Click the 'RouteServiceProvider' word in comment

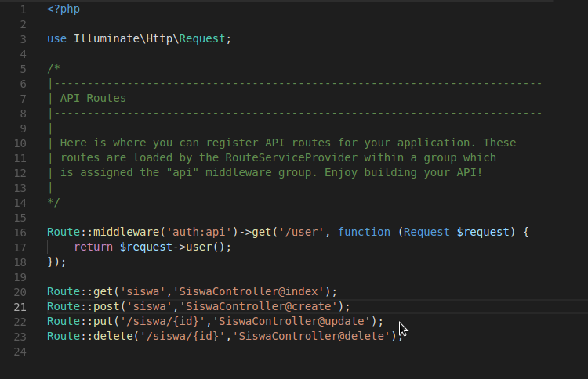coord(291,157)
